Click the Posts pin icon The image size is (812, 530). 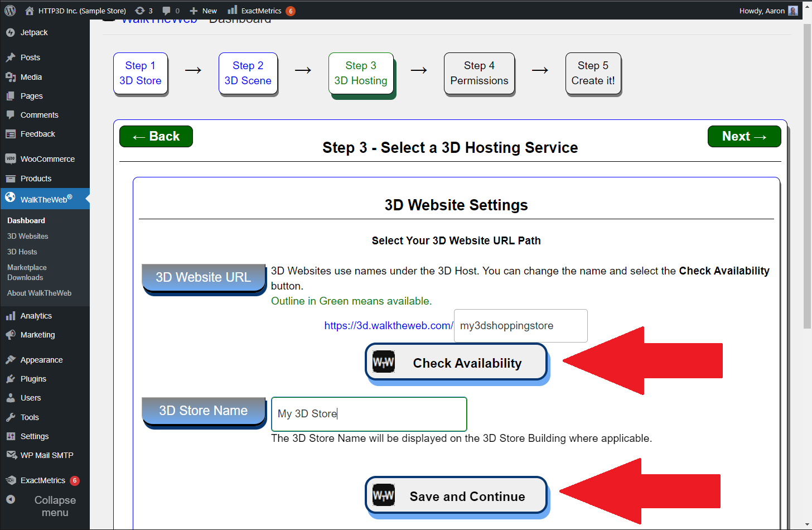pyautogui.click(x=10, y=57)
